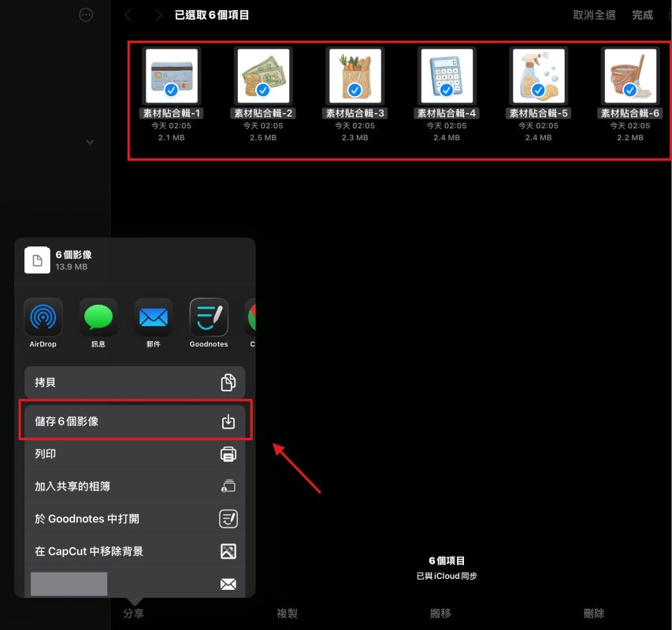
Task: Choose 加入共享的相簿 option
Action: 135,487
